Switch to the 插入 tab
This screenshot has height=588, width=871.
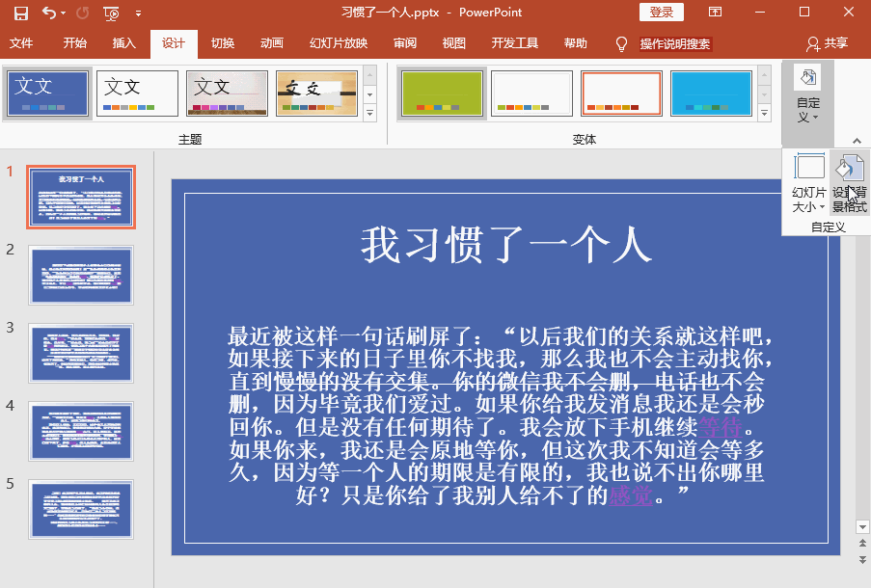point(123,43)
